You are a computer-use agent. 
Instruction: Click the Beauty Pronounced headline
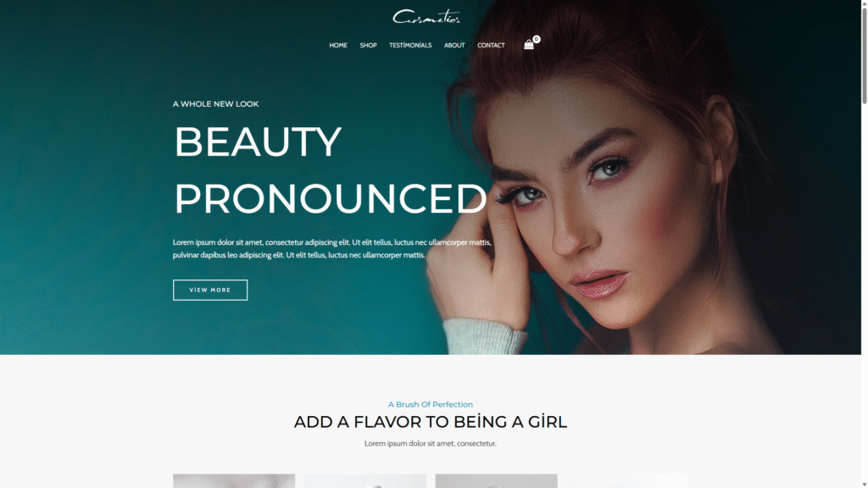coord(331,169)
